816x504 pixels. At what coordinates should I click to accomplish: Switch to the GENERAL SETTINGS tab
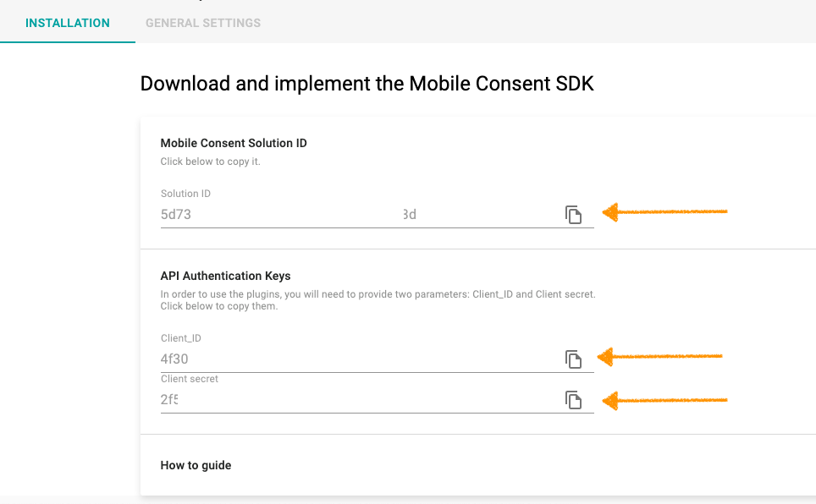(202, 23)
